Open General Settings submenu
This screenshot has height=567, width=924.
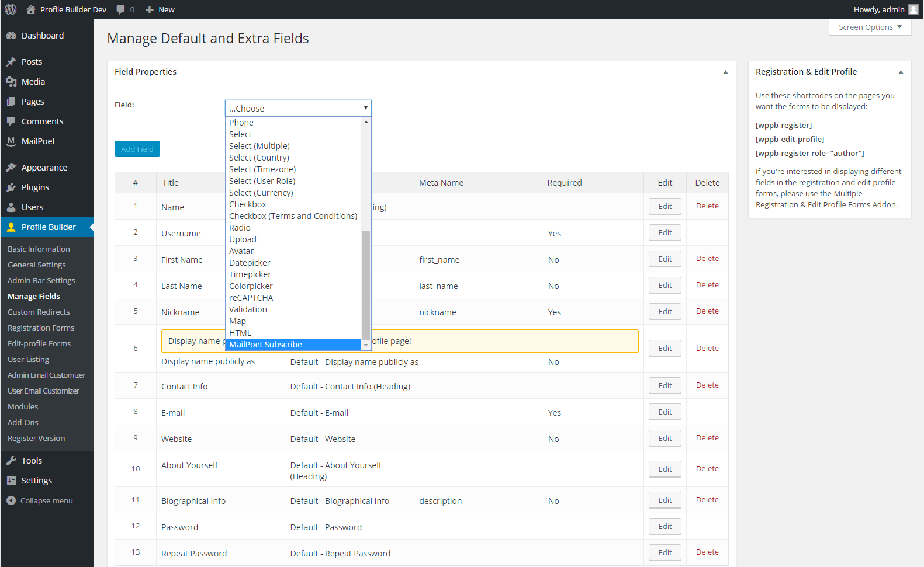(x=37, y=265)
